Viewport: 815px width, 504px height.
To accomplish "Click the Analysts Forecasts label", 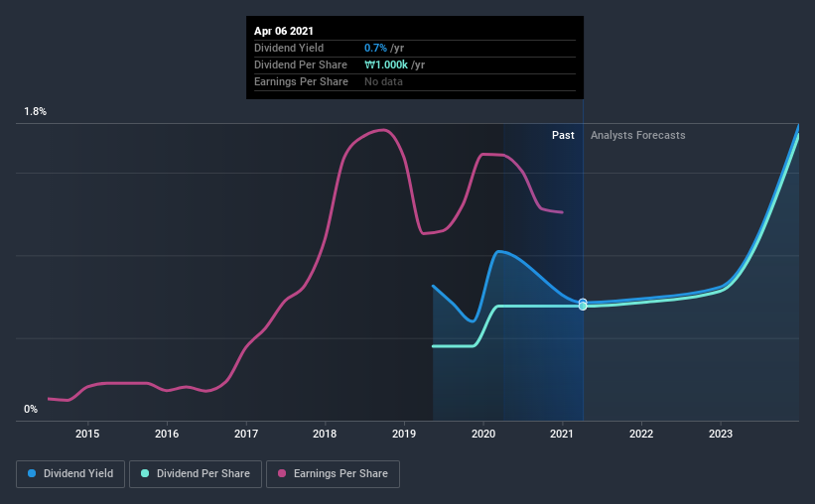I will coord(637,135).
